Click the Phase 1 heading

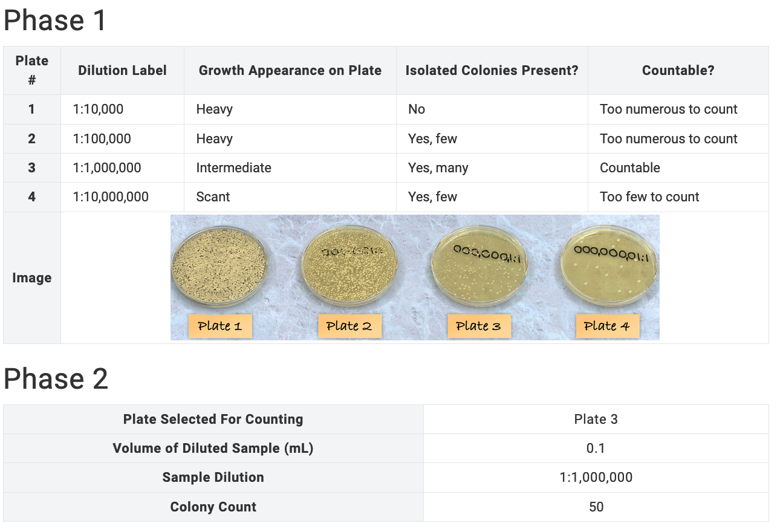coord(55,21)
